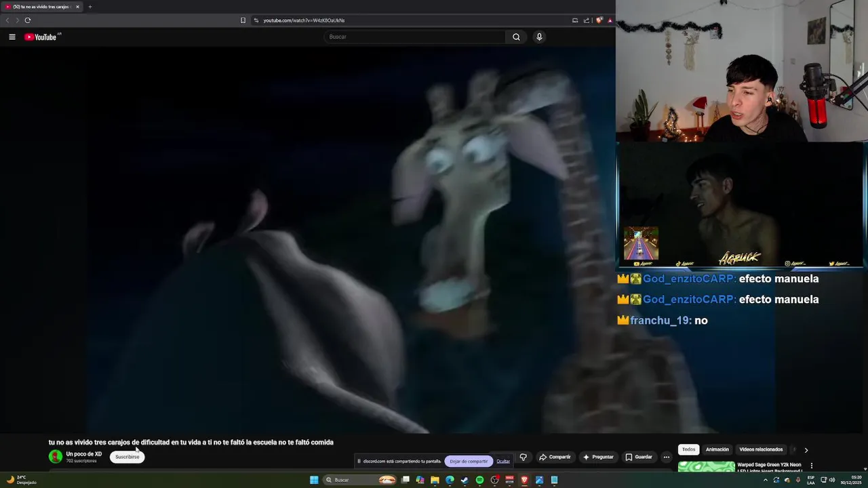Screen dimensions: 868x488
Task: Open the volume speaker tray icon
Action: point(832,480)
